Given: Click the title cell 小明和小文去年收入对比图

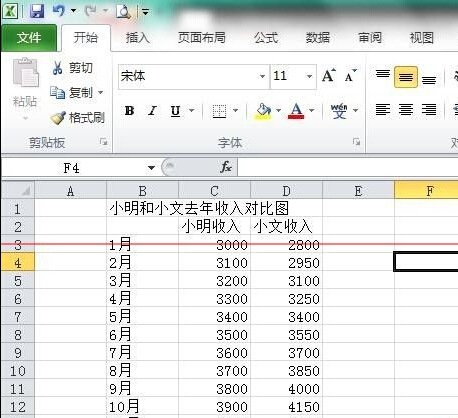Looking at the screenshot, I should [x=199, y=208].
